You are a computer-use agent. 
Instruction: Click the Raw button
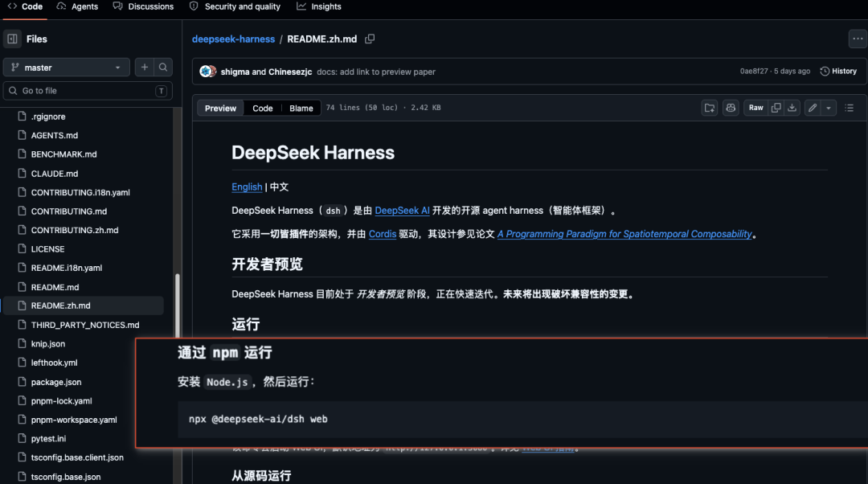point(755,108)
